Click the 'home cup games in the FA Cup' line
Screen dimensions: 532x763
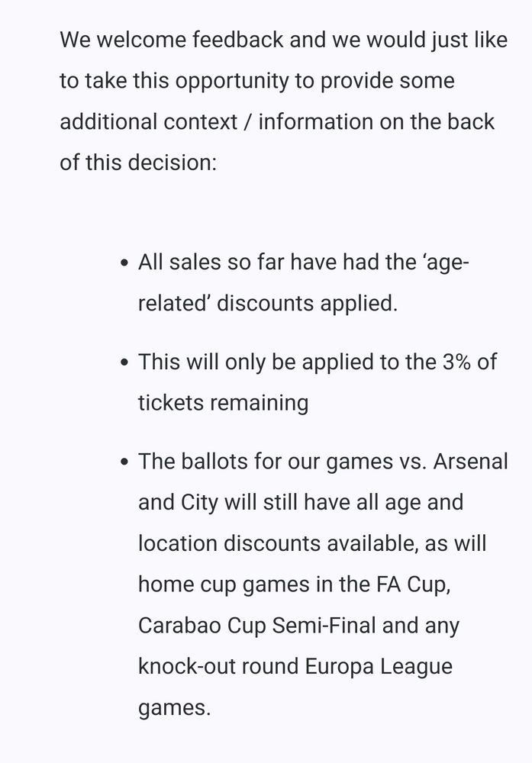coord(295,584)
